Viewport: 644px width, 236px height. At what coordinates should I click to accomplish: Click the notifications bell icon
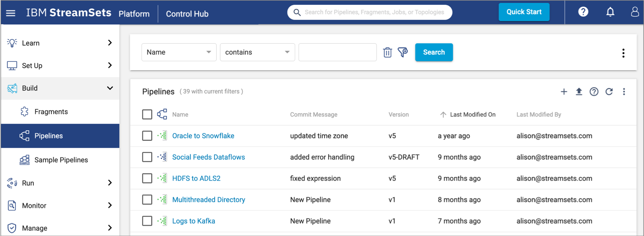pos(610,12)
